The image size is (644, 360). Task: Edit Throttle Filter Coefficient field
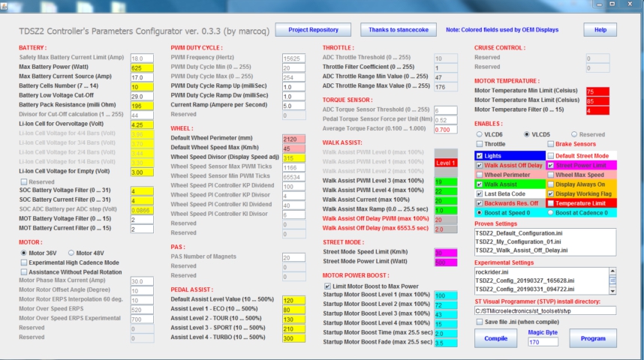(446, 67)
